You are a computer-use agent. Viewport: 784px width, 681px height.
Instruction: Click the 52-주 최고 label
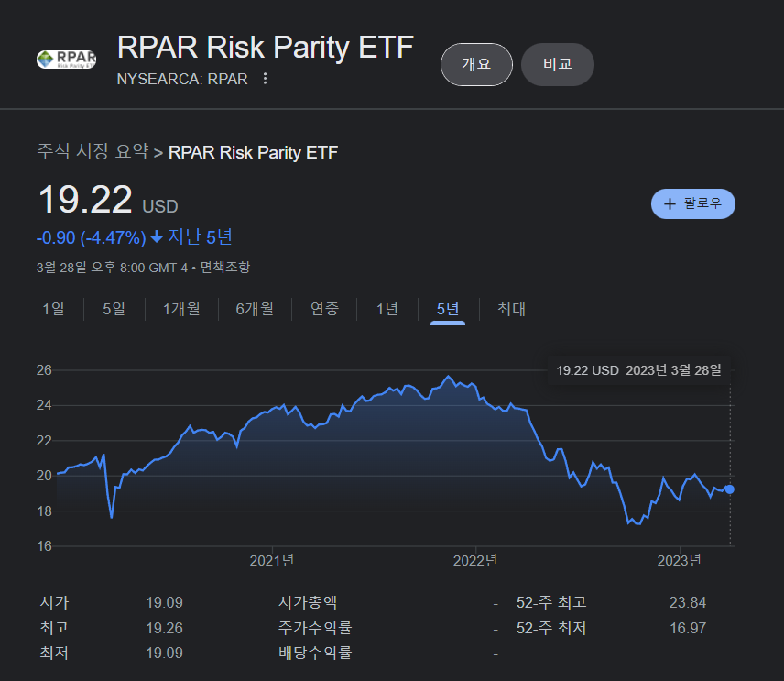551,602
